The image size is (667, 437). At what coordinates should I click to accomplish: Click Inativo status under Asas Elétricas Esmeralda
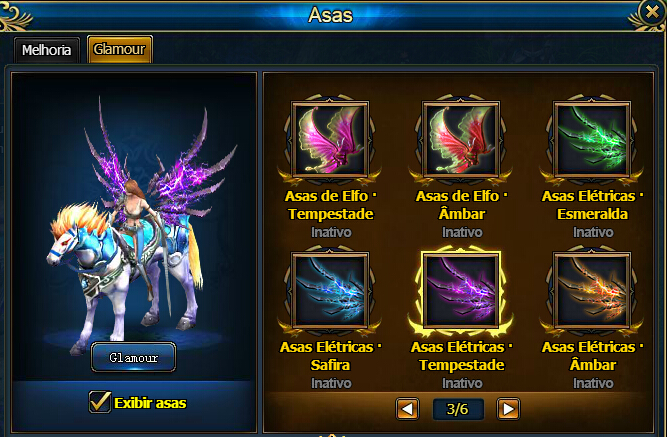[x=593, y=232]
